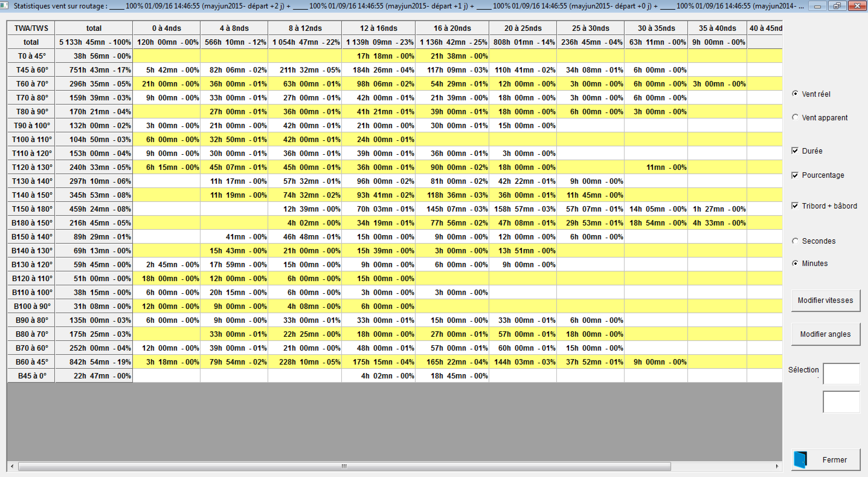
Task: Click cell 5 133h 45mn - 100%
Action: (x=94, y=42)
